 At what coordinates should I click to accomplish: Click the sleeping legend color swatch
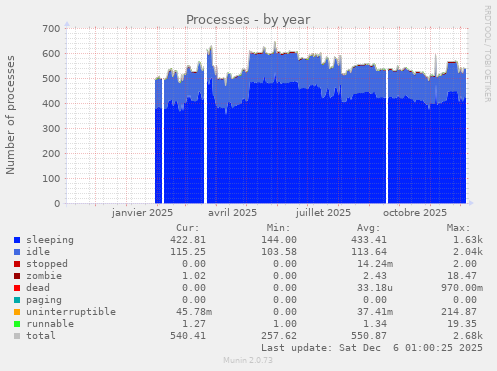[17, 240]
